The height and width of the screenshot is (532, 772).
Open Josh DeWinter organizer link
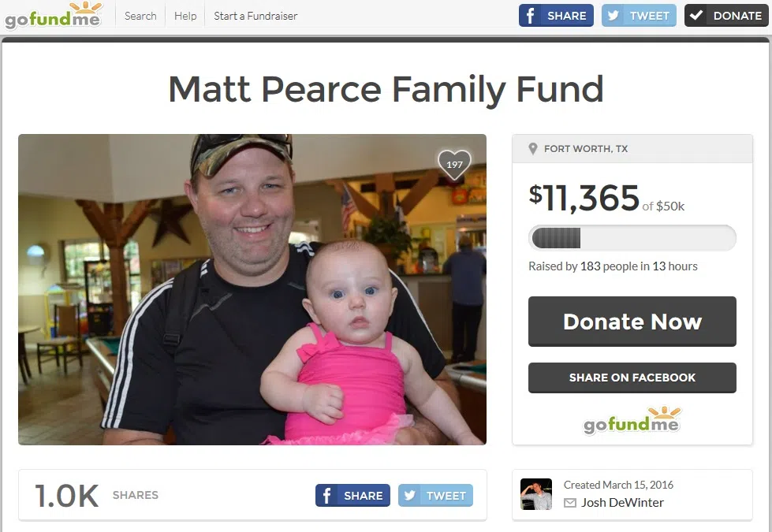coord(622,503)
